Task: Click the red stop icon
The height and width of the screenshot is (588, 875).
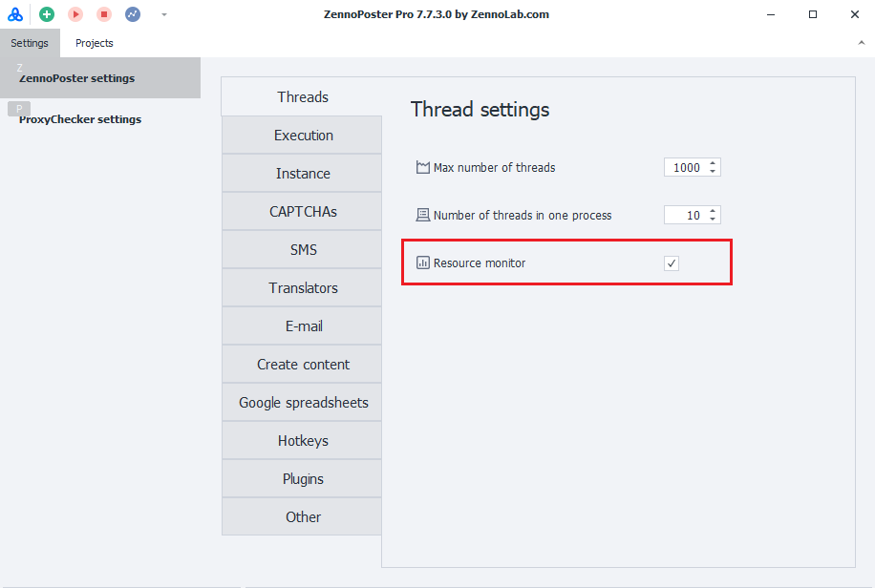Action: pyautogui.click(x=104, y=14)
